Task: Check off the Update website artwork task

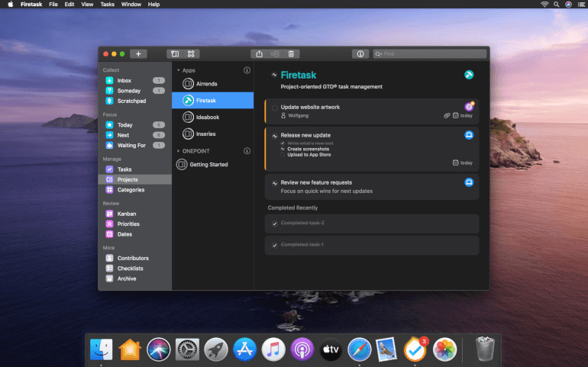Action: (274, 108)
